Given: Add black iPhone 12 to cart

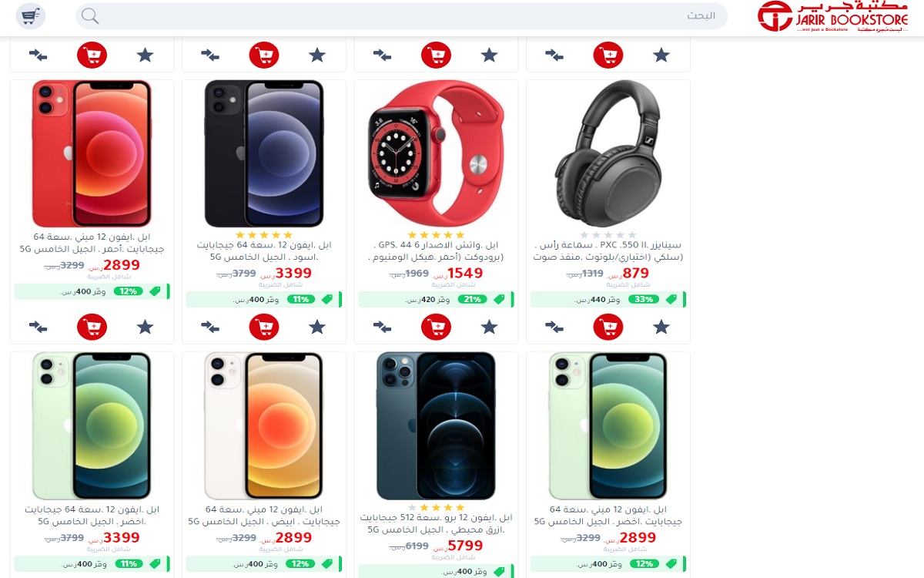Looking at the screenshot, I should [264, 328].
